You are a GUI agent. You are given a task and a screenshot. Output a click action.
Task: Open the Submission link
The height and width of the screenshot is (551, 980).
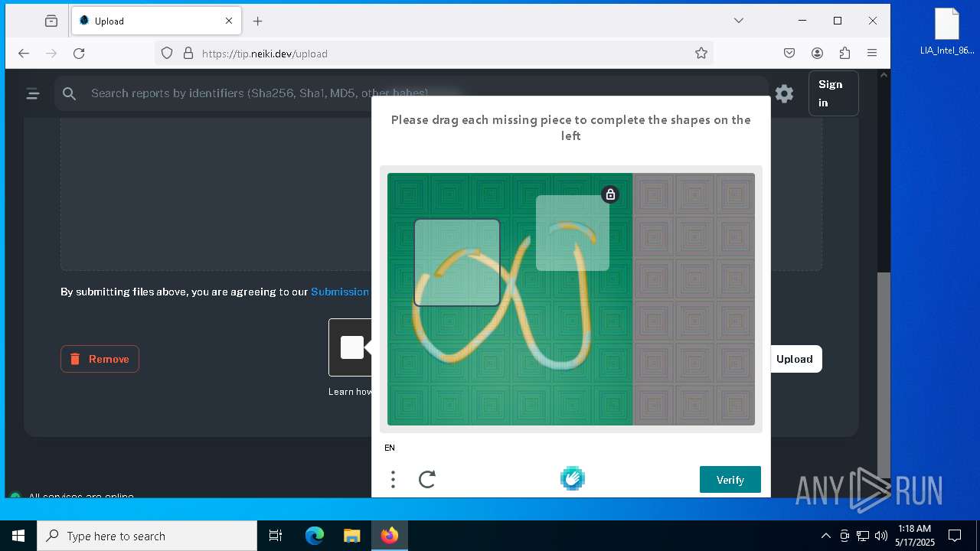tap(340, 292)
